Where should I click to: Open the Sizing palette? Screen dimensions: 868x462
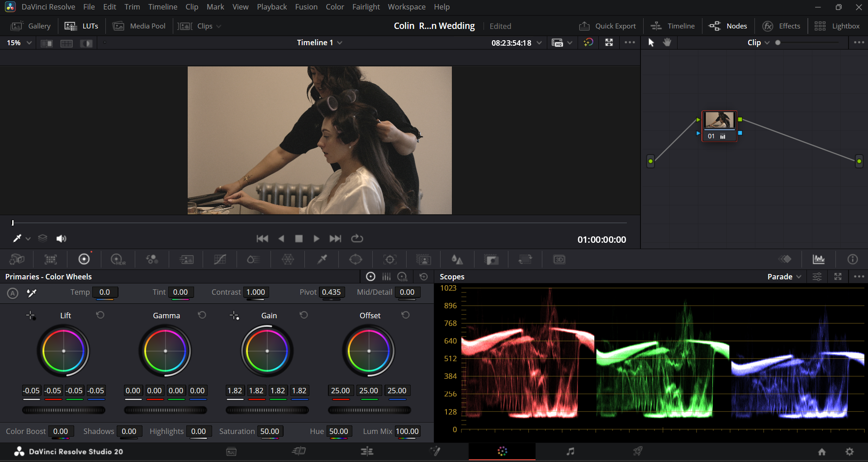pos(525,259)
